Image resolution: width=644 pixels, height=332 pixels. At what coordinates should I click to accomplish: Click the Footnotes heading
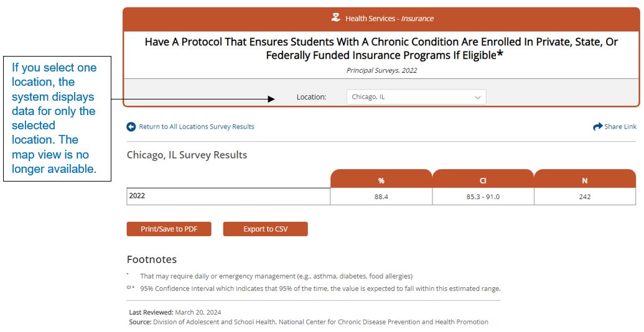[x=152, y=259]
